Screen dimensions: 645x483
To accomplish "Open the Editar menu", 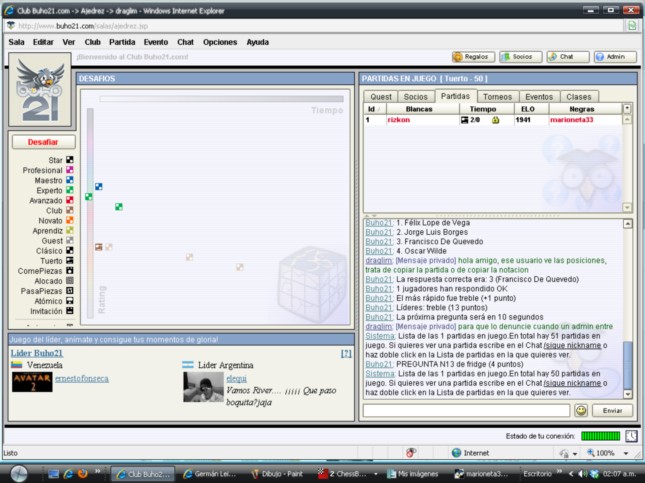I will [43, 42].
